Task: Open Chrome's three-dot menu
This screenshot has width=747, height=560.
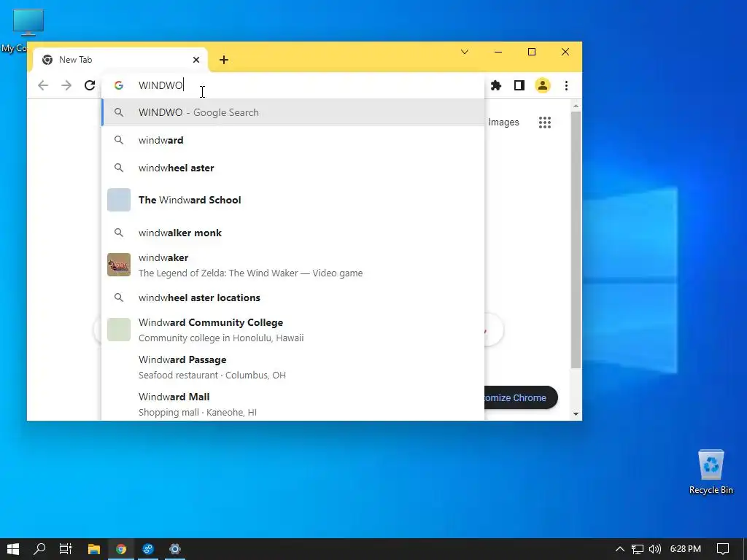Action: 566,85
